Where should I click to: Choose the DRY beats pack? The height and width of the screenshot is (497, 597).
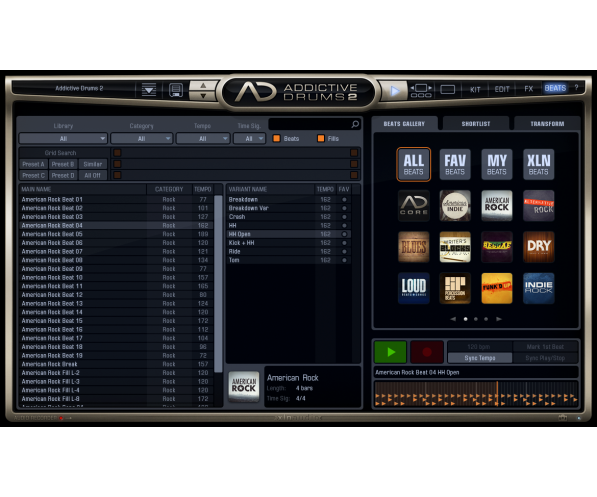pos(538,247)
